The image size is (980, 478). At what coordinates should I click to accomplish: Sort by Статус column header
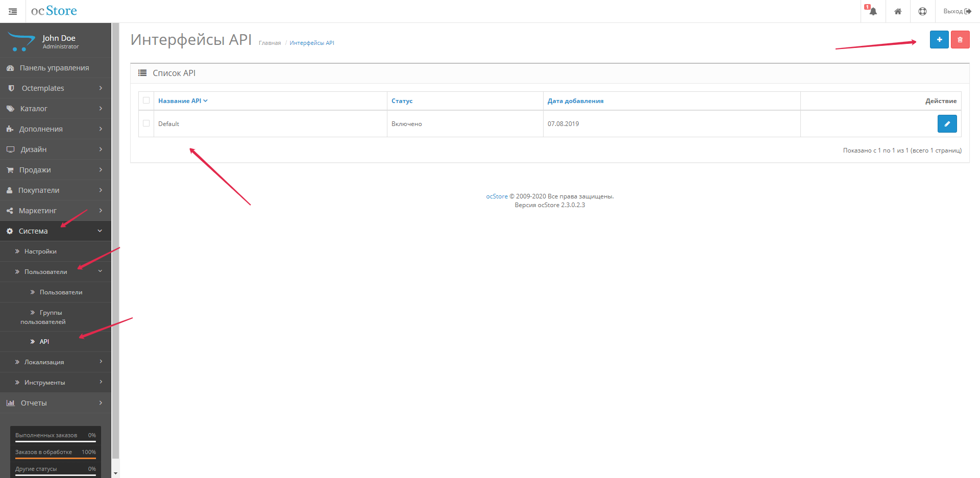[x=402, y=101]
